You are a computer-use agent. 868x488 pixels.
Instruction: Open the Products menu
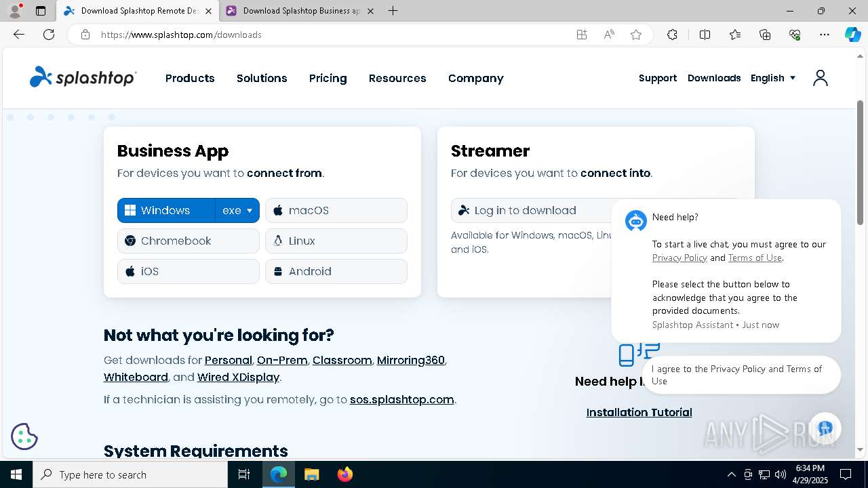190,78
